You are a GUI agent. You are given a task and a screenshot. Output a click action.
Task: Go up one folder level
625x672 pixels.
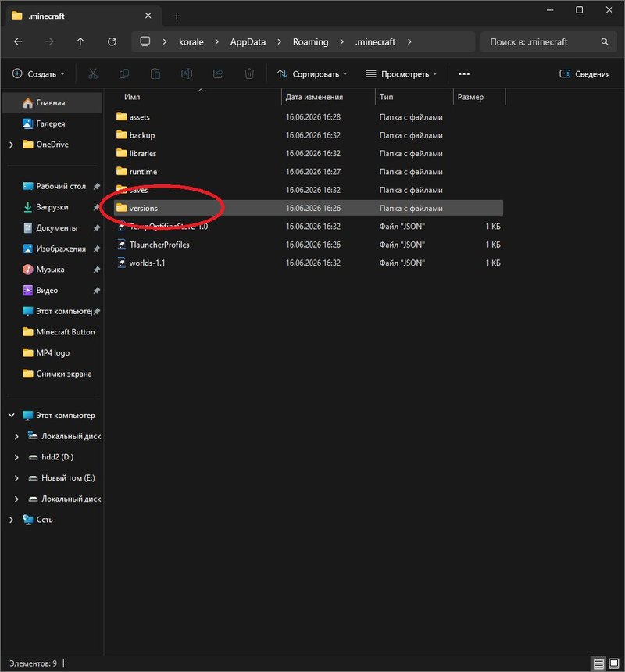pyautogui.click(x=80, y=41)
